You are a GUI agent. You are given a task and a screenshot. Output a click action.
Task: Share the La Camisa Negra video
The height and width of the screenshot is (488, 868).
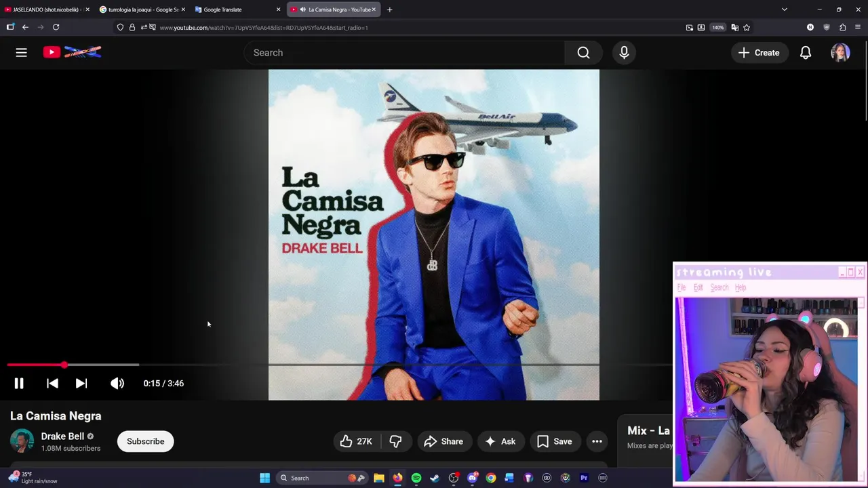tap(443, 441)
